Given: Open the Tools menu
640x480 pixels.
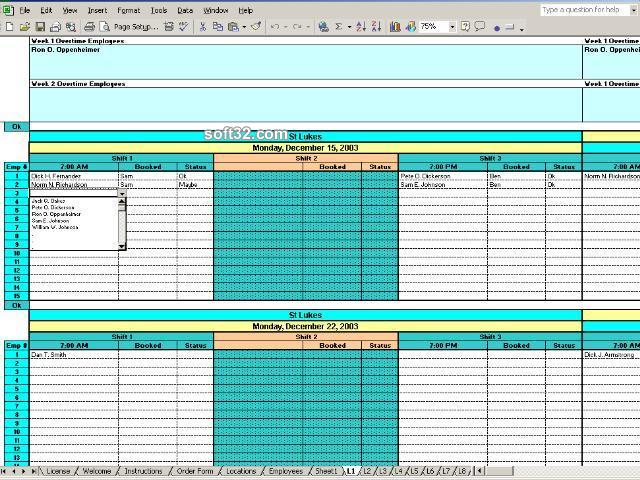Looking at the screenshot, I should (159, 11).
